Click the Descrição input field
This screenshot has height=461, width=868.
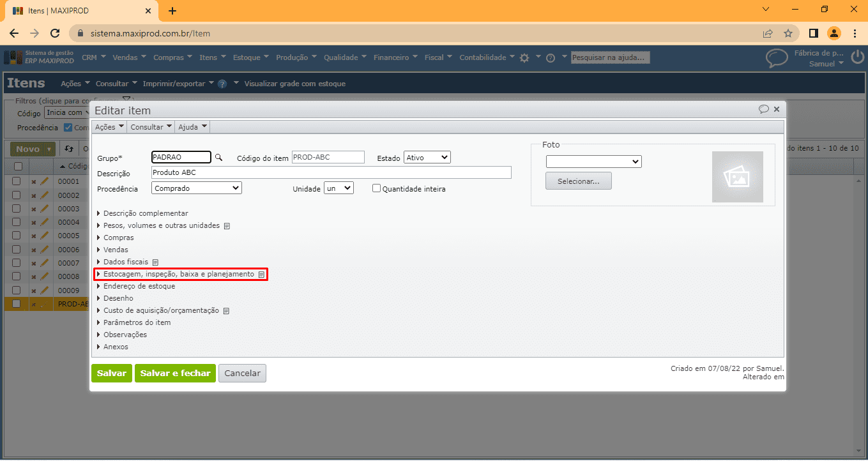(x=331, y=172)
